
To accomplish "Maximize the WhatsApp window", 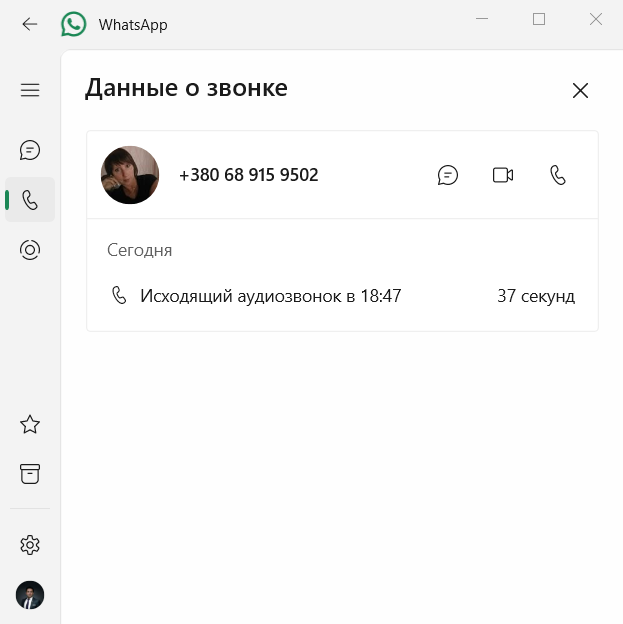I will pyautogui.click(x=539, y=19).
